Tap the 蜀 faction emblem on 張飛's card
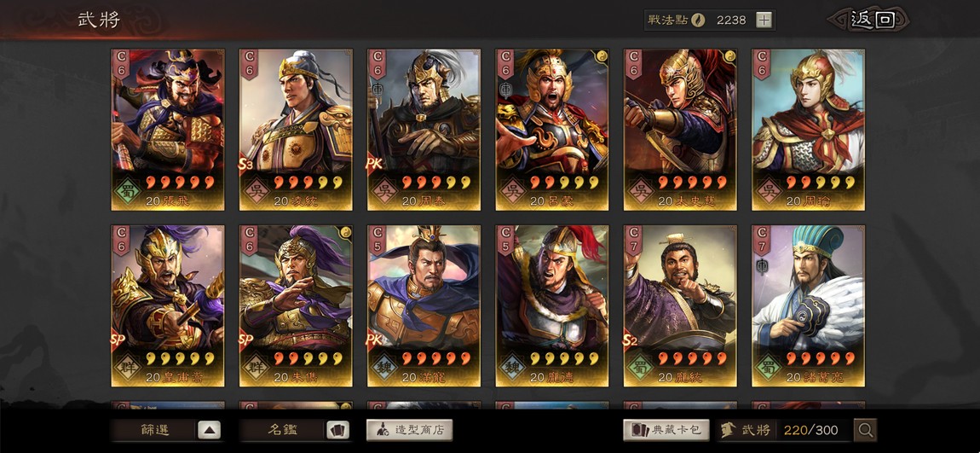 (x=127, y=188)
